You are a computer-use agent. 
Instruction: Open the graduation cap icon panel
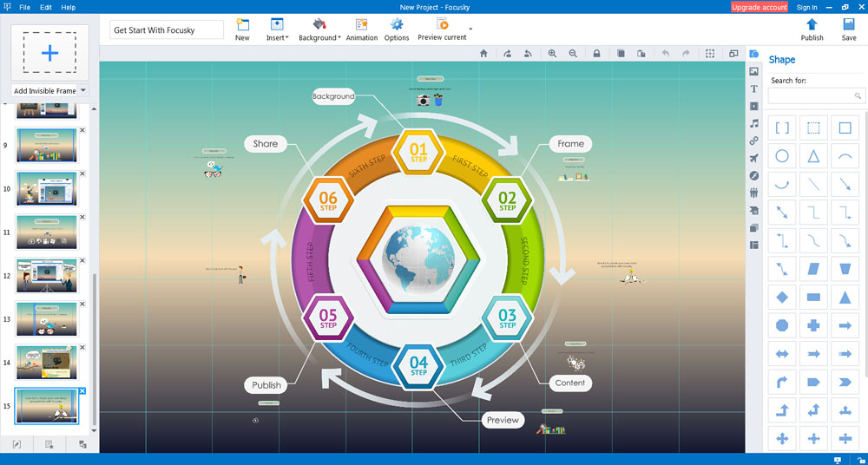(754, 210)
